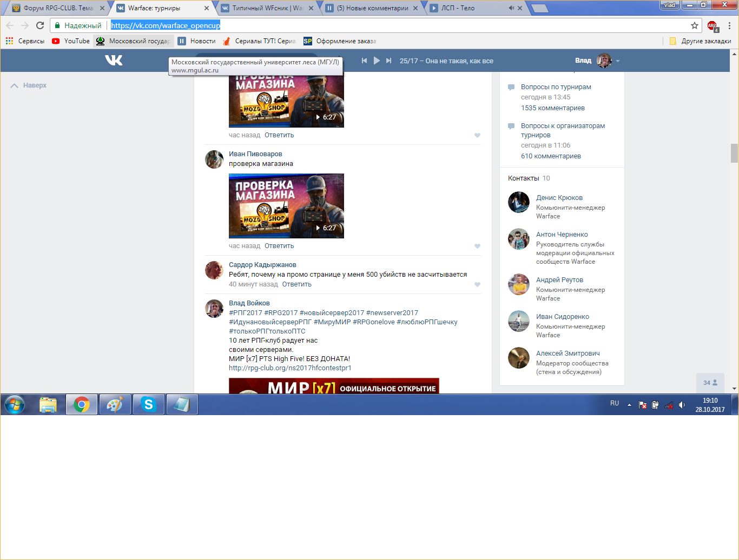Play the current VK audio track

[x=377, y=61]
